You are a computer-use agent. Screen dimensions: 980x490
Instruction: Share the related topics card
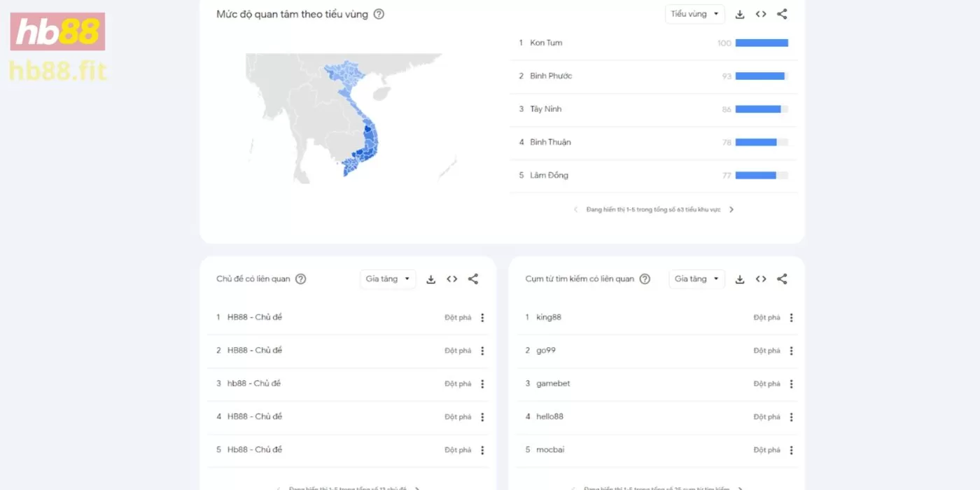pos(473,279)
